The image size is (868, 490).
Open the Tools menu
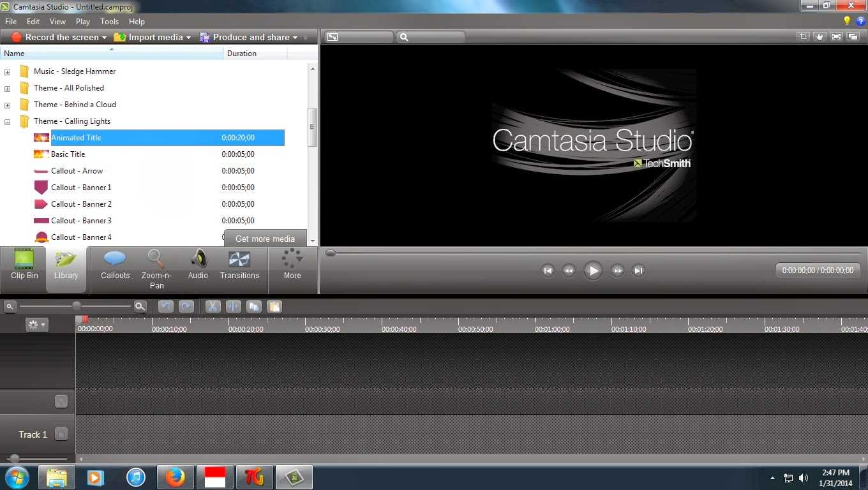110,21
